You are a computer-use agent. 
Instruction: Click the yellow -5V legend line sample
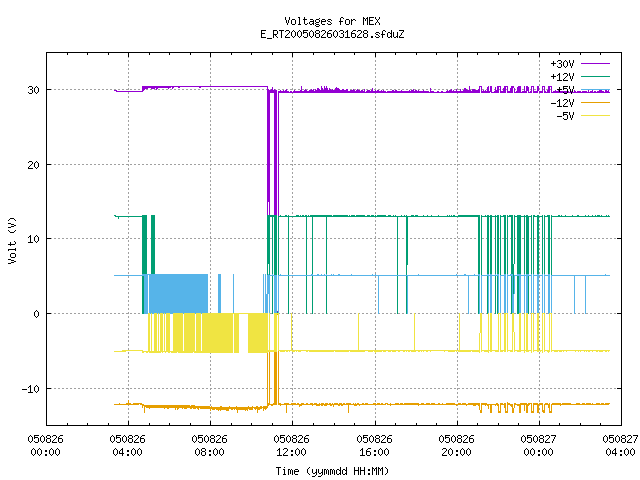click(x=595, y=116)
